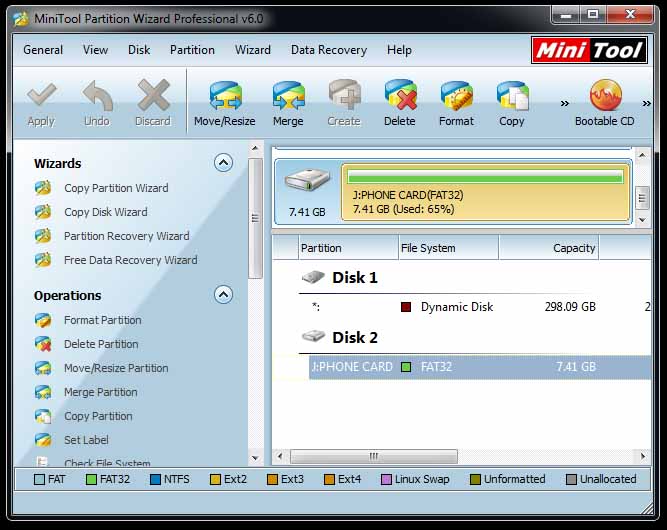Click the Copy Partition operation icon
Screen dimensions: 667x530
click(x=43, y=416)
